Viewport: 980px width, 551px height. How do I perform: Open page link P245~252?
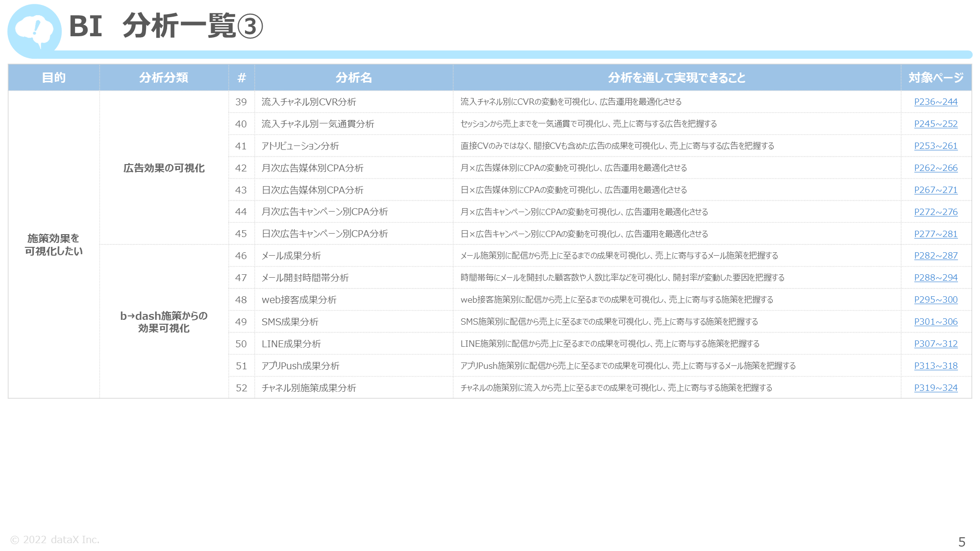coord(935,124)
